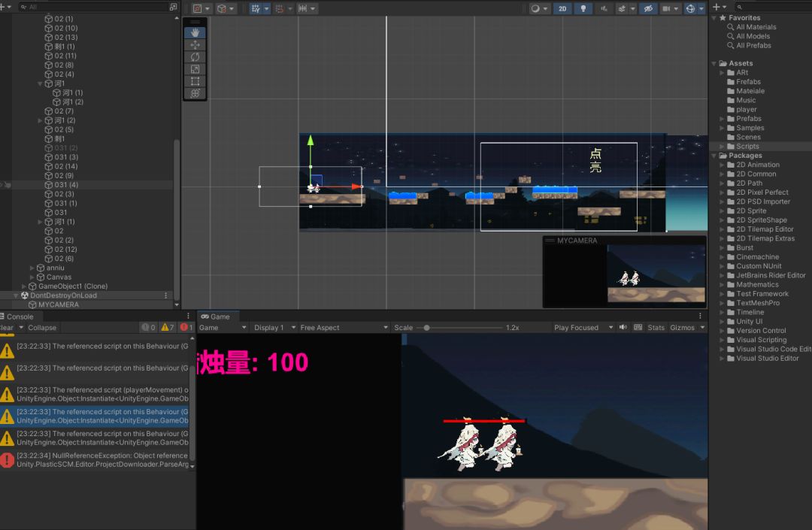Click the snap increment icon in Scene toolbar
Screen dimensions: 812x530
303,8
